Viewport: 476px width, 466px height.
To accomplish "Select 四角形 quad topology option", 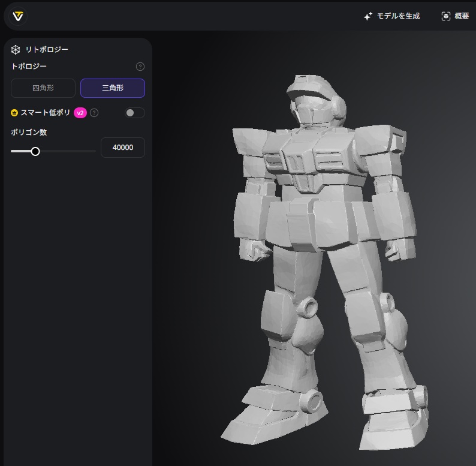I will 43,88.
